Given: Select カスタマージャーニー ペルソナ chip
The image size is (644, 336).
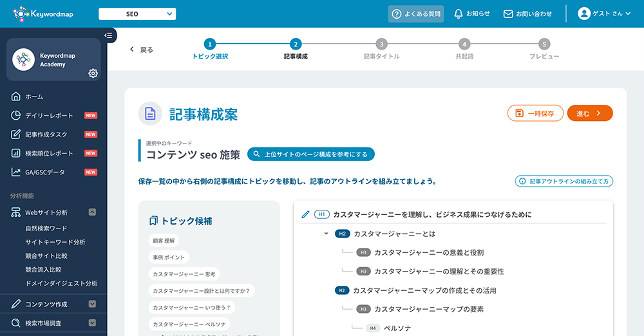Looking at the screenshot, I should [189, 324].
